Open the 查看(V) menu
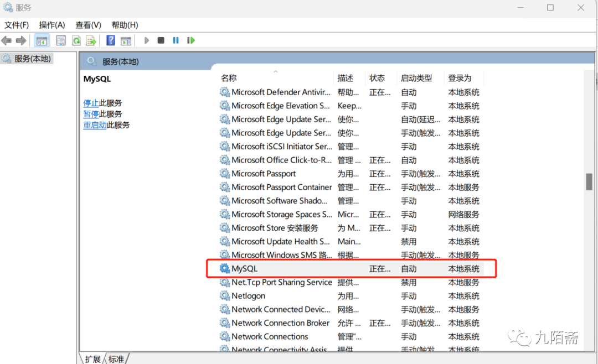This screenshot has height=364, width=598. (x=88, y=25)
